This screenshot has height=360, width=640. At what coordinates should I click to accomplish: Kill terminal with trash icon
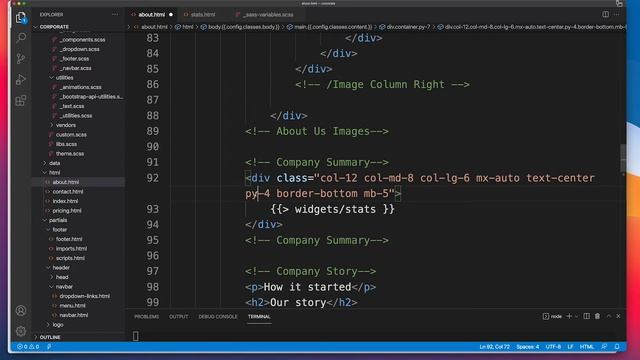click(x=598, y=316)
